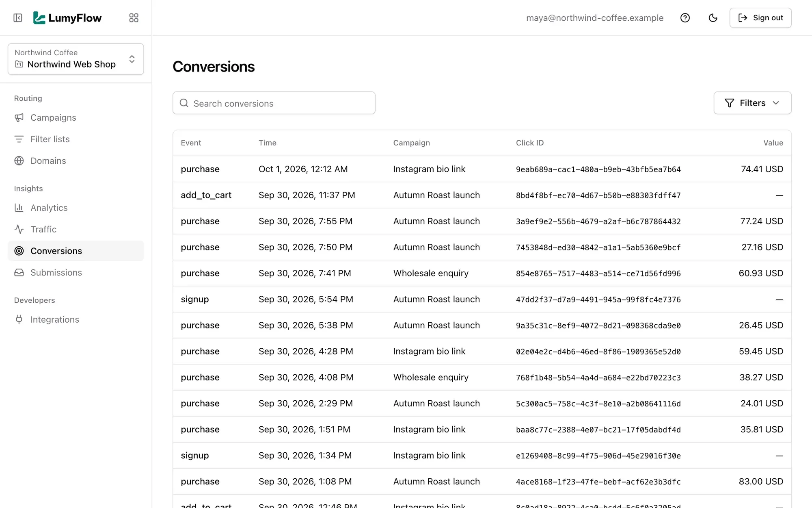The image size is (812, 508).
Task: Select click ID 02e04e2c-d4b6-46ed-8f86-1909365e52d0
Action: click(598, 351)
